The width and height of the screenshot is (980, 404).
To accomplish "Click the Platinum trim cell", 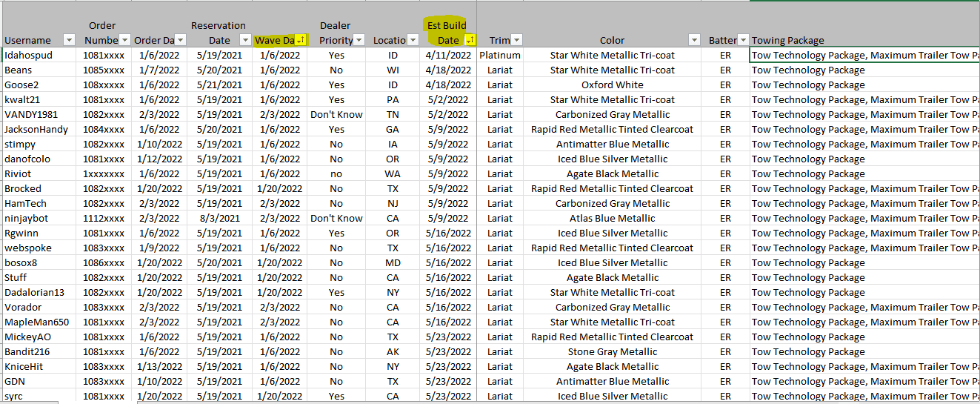I will click(500, 55).
